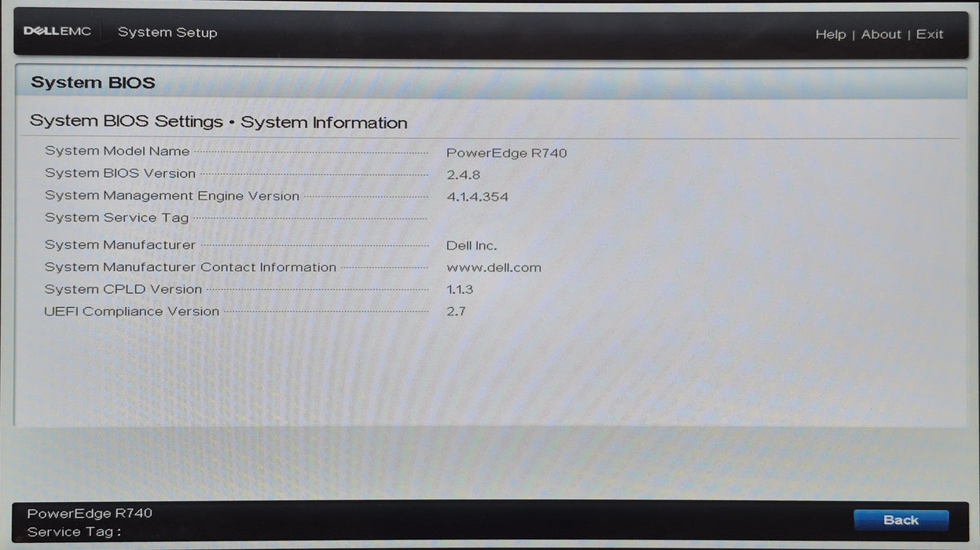Select the System CPLD Version entry

123,289
